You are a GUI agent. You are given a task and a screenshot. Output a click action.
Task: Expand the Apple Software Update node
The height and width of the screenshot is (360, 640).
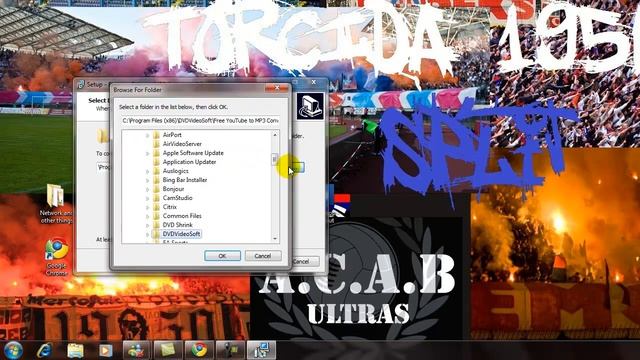(147, 153)
